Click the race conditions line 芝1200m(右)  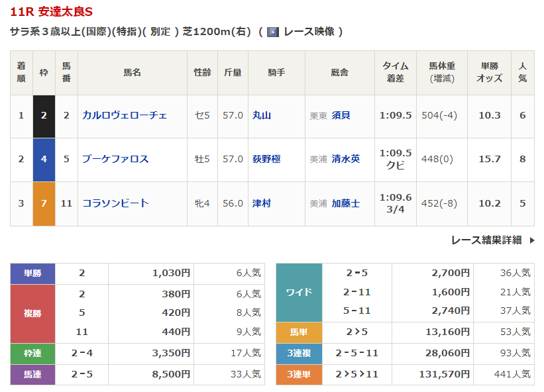click(217, 32)
